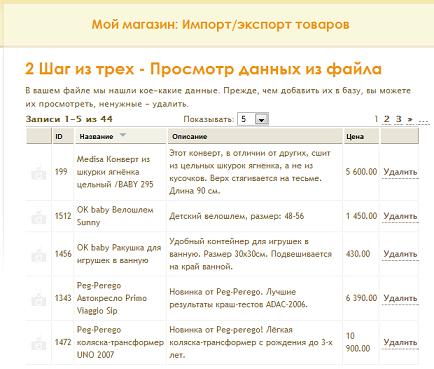The image size is (434, 369).
Task: Click the sort arrow beside Название header
Action: pyautogui.click(x=123, y=135)
